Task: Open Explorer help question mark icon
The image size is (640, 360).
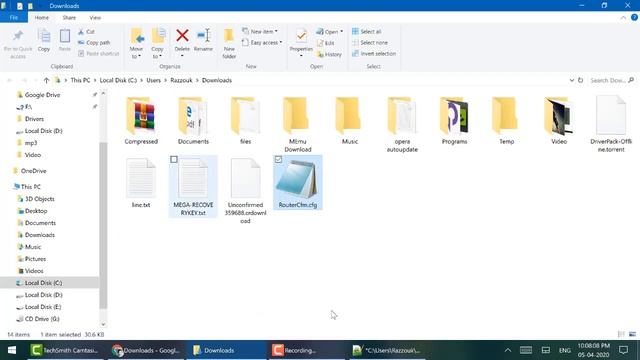Action: [x=634, y=18]
